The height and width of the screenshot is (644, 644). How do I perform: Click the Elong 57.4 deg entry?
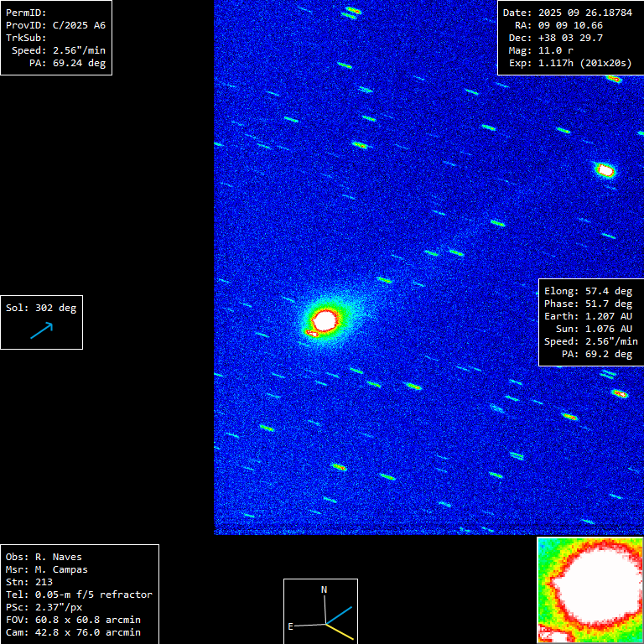coord(588,291)
